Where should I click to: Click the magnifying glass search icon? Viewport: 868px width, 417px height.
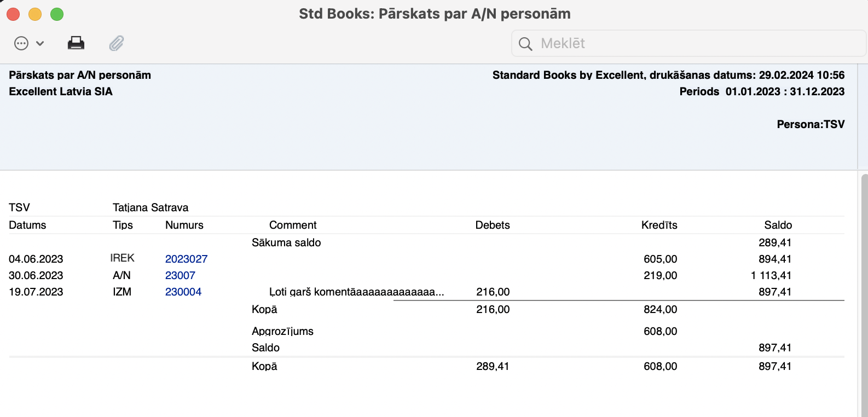525,44
